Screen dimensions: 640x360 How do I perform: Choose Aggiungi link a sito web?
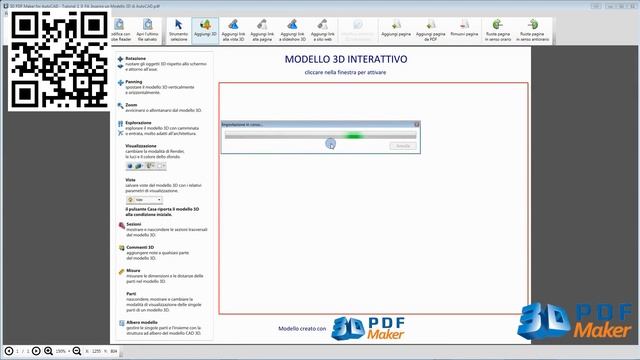pos(322,30)
